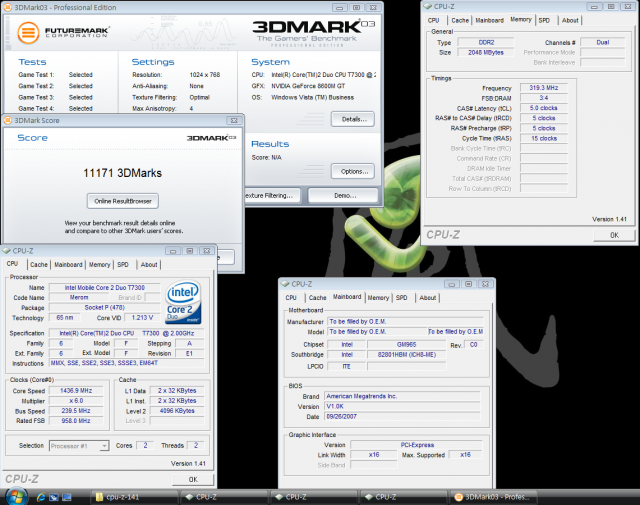Open SPD tab in CPU-Z Memory window
The width and height of the screenshot is (640, 505).
point(544,20)
